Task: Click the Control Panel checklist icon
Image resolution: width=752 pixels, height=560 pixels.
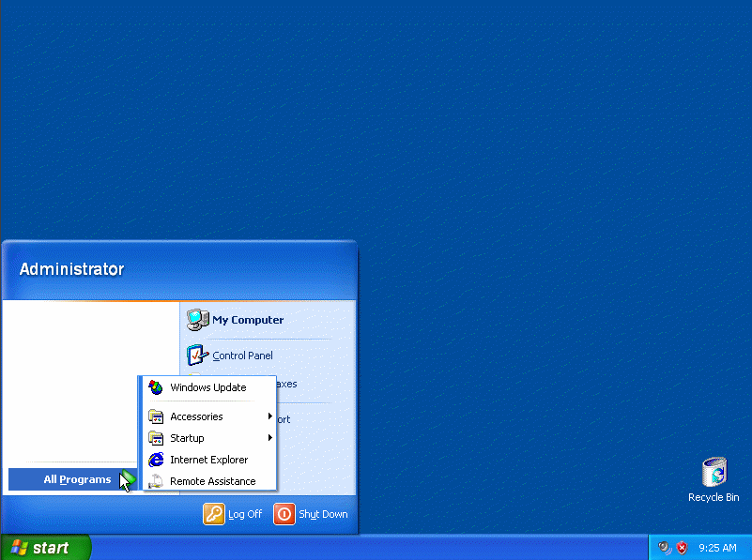Action: click(198, 356)
